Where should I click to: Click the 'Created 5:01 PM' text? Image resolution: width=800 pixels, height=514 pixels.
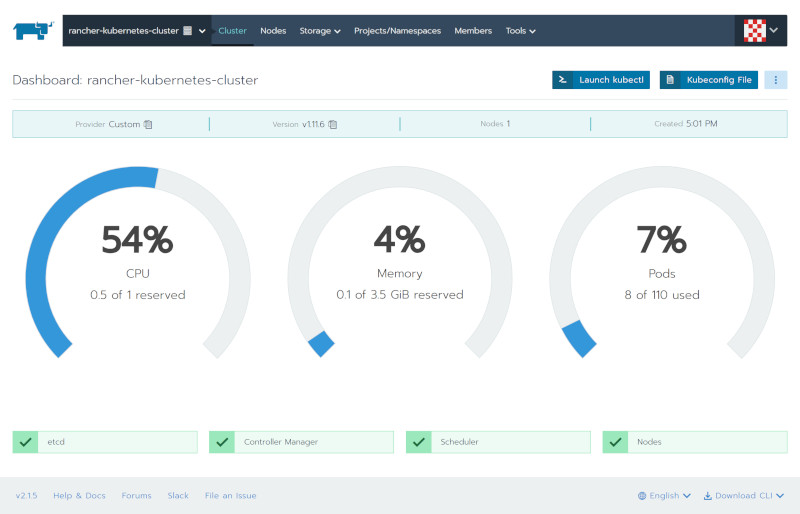(x=686, y=124)
